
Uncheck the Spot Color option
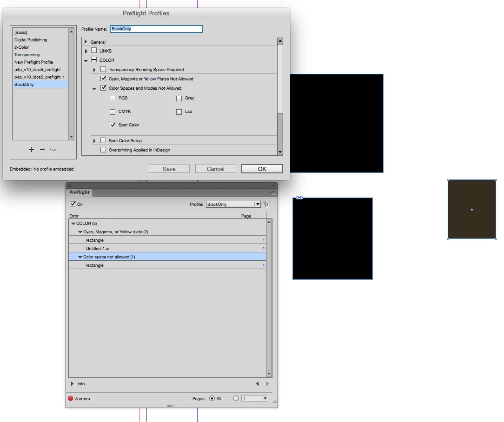[113, 125]
